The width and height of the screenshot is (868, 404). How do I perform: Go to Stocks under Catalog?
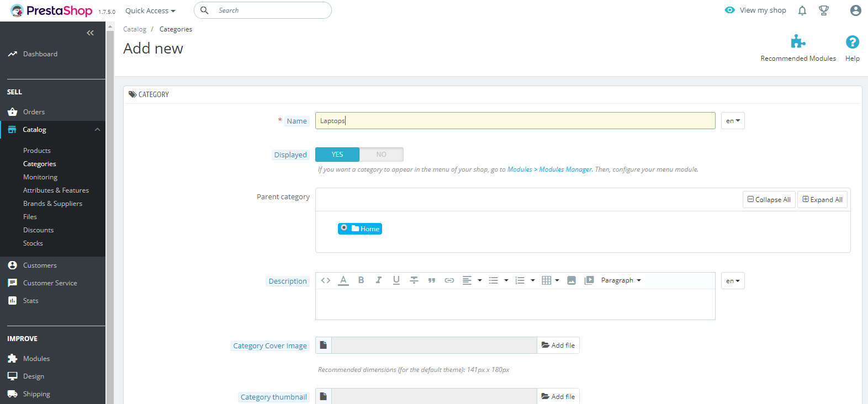tap(33, 243)
